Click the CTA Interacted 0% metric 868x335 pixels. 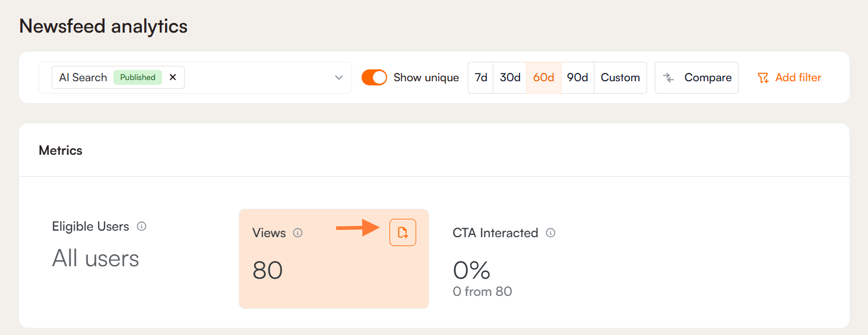pos(471,270)
